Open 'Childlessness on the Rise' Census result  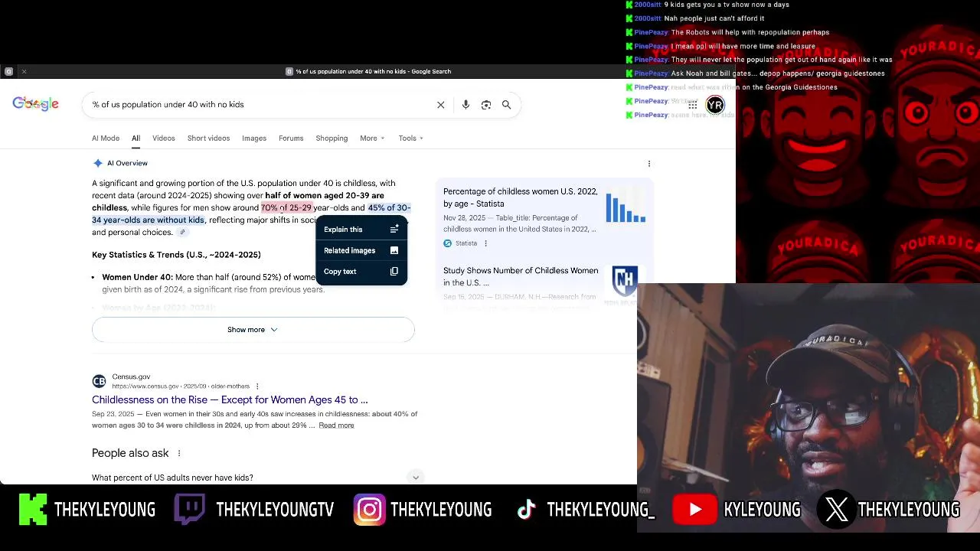230,399
